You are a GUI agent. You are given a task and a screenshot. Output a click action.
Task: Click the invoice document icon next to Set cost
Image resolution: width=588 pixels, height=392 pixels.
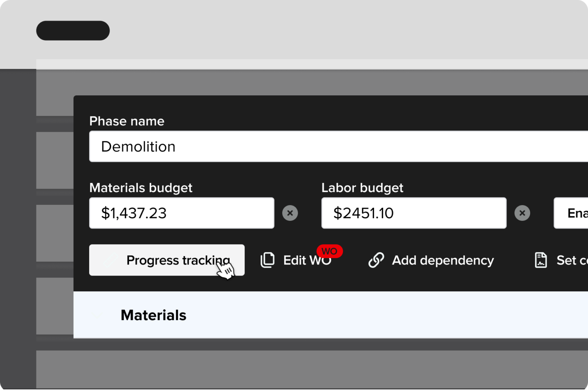click(541, 260)
